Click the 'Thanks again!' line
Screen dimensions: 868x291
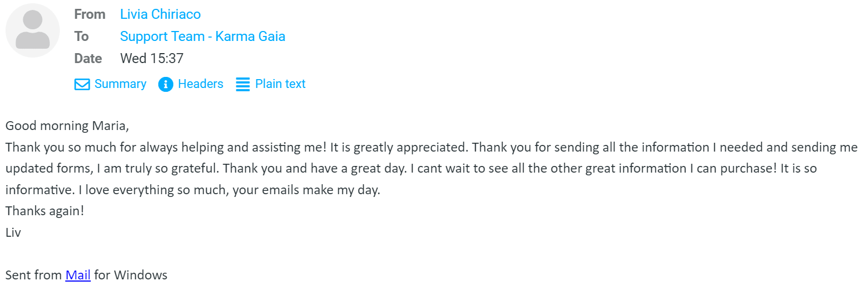tap(45, 211)
